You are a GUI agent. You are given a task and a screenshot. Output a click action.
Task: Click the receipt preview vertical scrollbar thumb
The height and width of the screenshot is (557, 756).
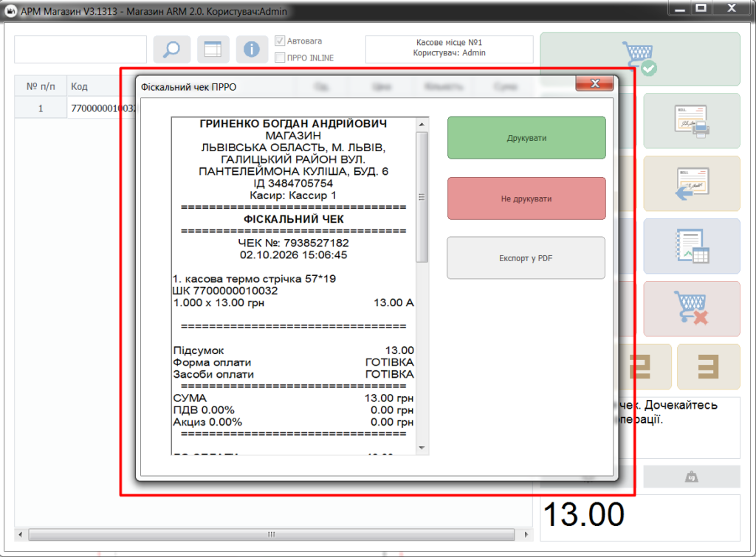[422, 197]
